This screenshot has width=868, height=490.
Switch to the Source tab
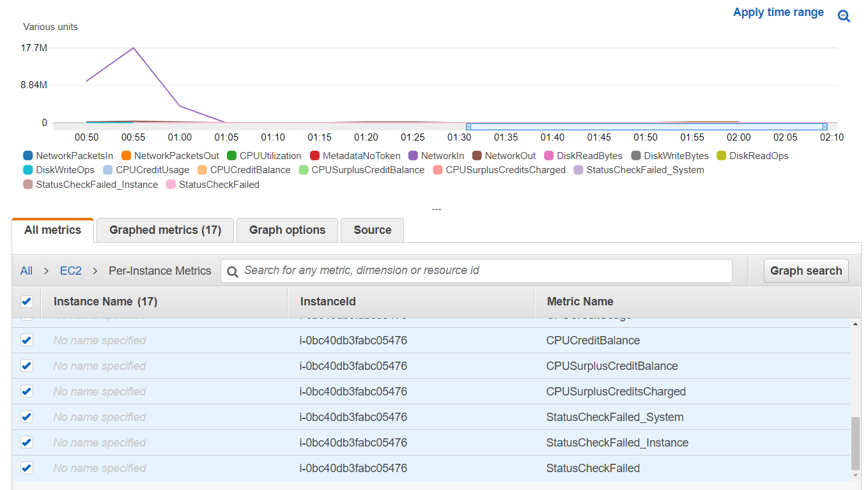click(373, 230)
